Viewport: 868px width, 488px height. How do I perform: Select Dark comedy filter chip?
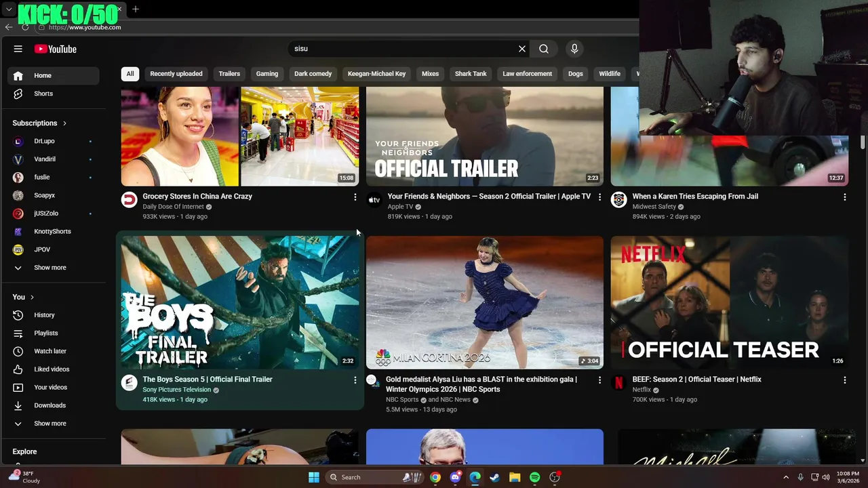click(x=313, y=74)
